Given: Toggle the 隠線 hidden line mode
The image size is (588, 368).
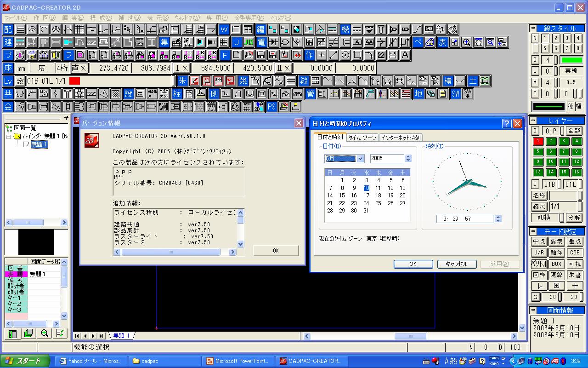Looking at the screenshot, I should click(x=557, y=275).
